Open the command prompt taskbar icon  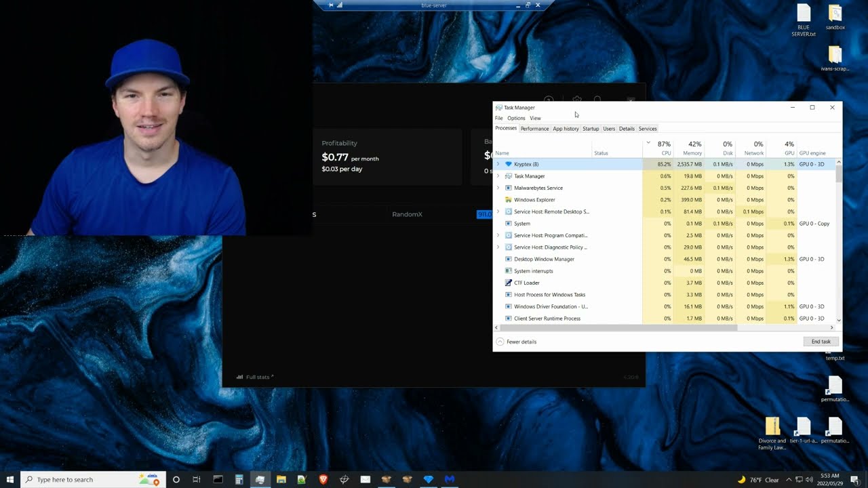click(218, 479)
